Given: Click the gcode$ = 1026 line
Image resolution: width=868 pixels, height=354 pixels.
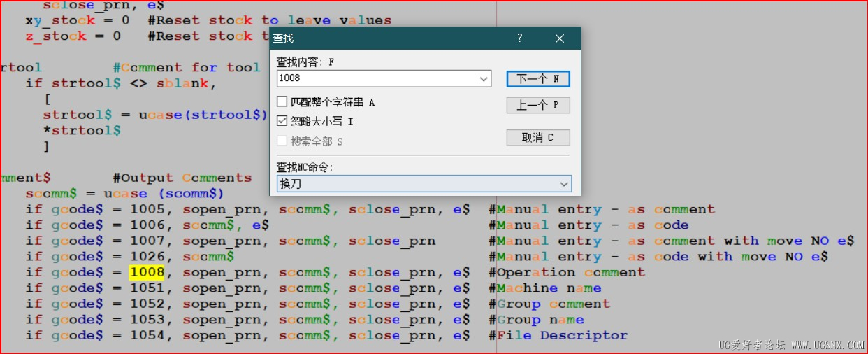Looking at the screenshot, I should pos(129,257).
